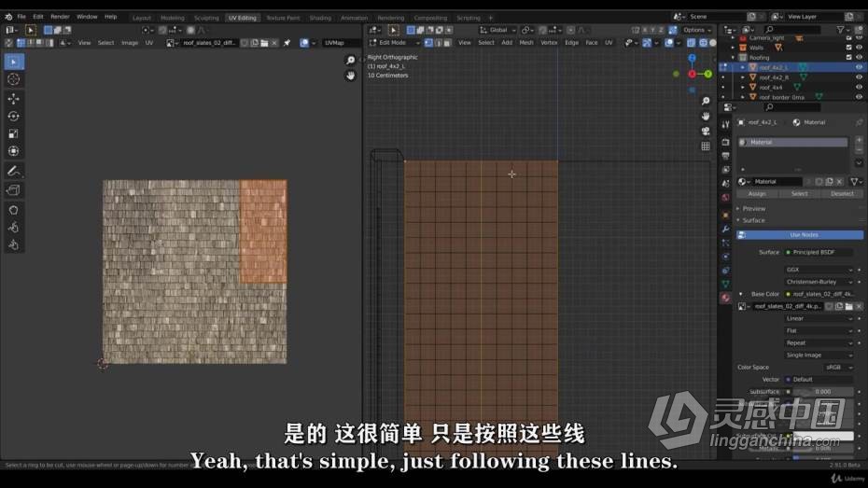
Task: Toggle X-ray display in 3D viewport
Action: 692,43
